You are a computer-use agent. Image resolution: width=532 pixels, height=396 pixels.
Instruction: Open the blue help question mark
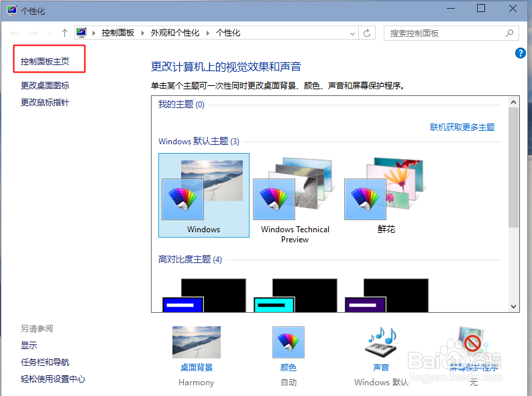[520, 53]
